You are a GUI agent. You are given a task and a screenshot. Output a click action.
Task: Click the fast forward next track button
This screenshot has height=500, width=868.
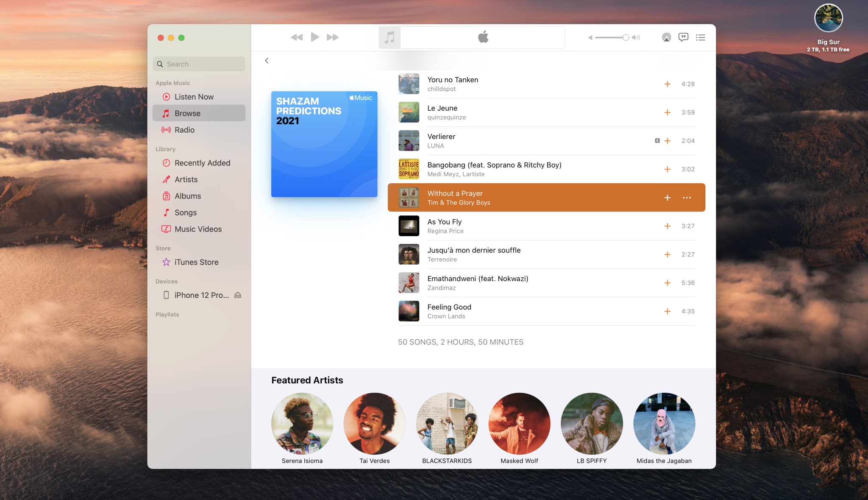pyautogui.click(x=333, y=37)
